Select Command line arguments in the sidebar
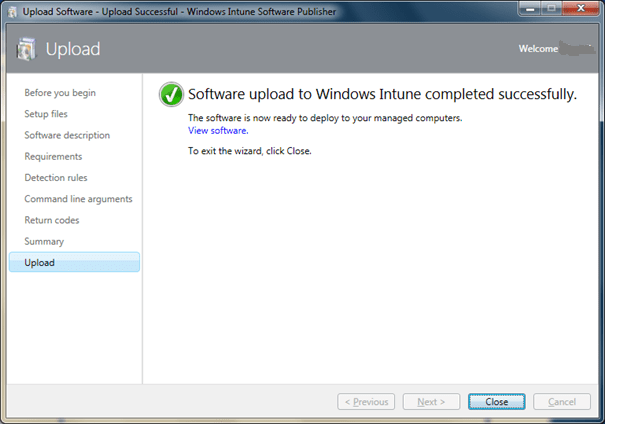 point(78,199)
